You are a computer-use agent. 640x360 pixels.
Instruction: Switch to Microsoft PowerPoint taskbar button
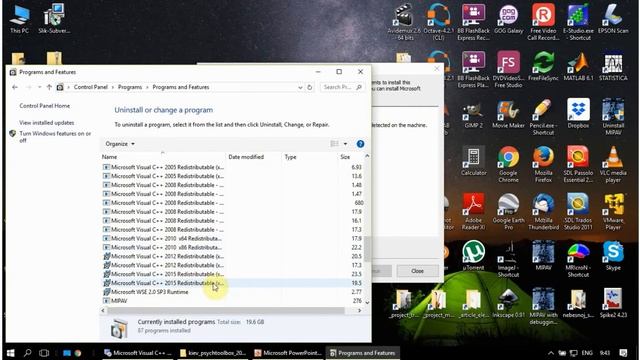tap(287, 353)
